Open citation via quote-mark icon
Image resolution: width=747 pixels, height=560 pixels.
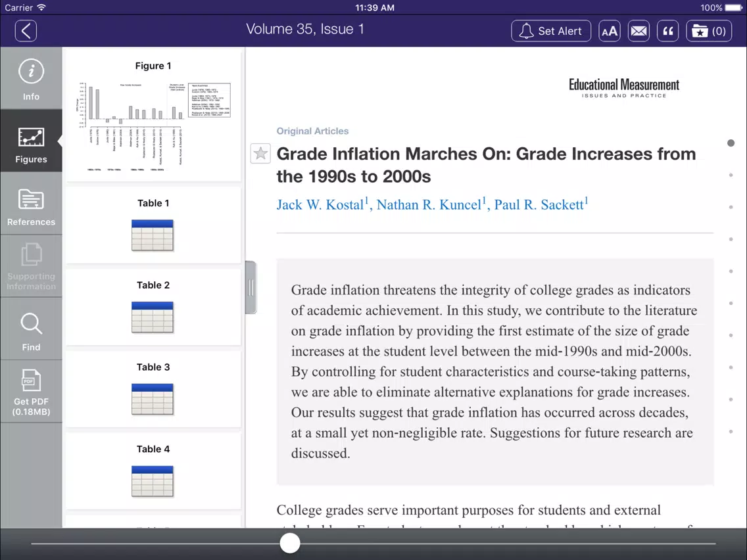[667, 31]
